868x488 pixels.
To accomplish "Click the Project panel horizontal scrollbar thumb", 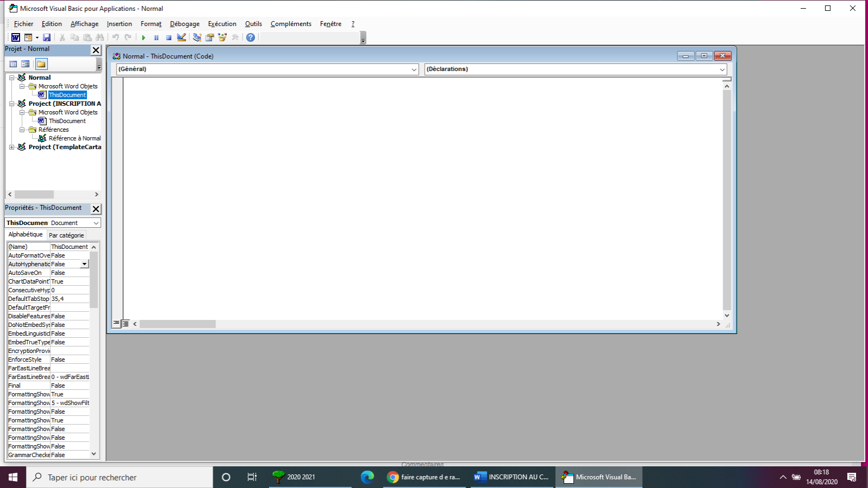I will [x=34, y=194].
